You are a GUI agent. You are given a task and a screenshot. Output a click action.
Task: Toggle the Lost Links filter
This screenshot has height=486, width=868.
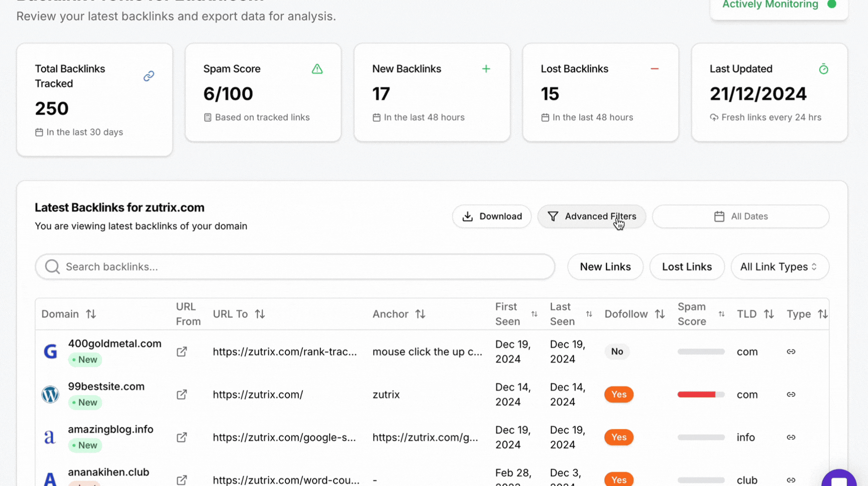click(x=686, y=267)
